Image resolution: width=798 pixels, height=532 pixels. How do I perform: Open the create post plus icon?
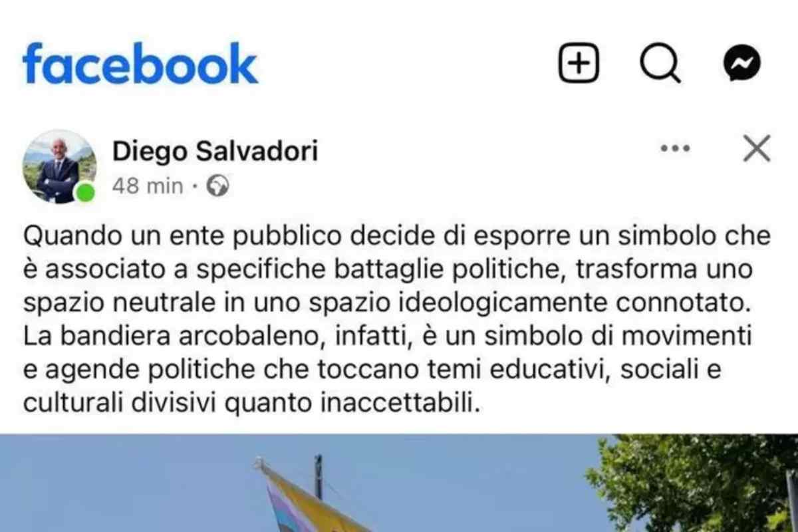pyautogui.click(x=579, y=63)
